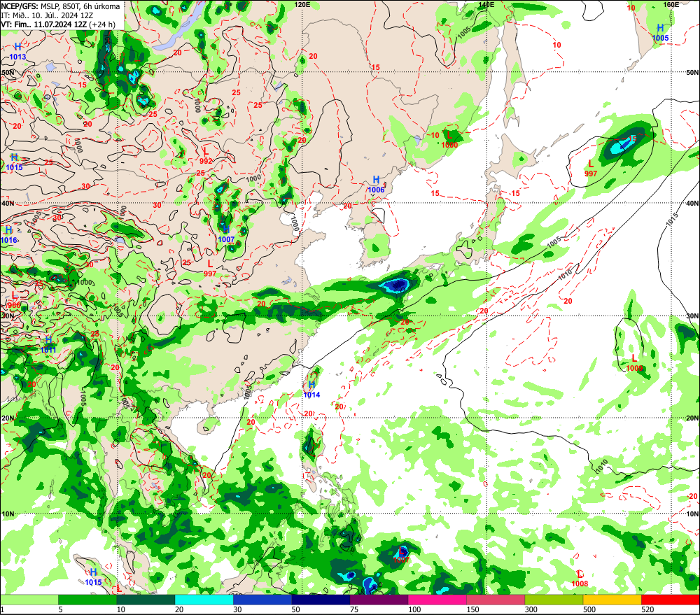The width and height of the screenshot is (700, 615).
Task: Select the blue 30–50 legend color band
Action: [x=262, y=600]
